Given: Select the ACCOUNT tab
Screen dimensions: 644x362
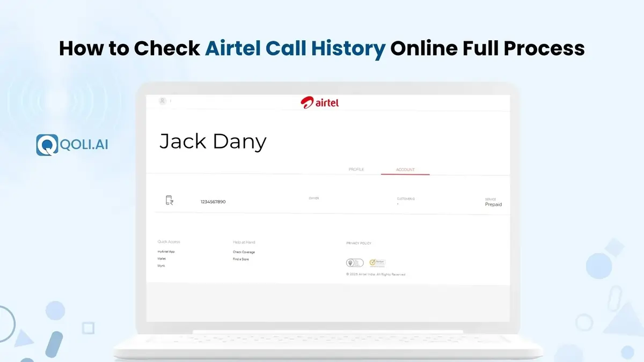Looking at the screenshot, I should (x=405, y=169).
